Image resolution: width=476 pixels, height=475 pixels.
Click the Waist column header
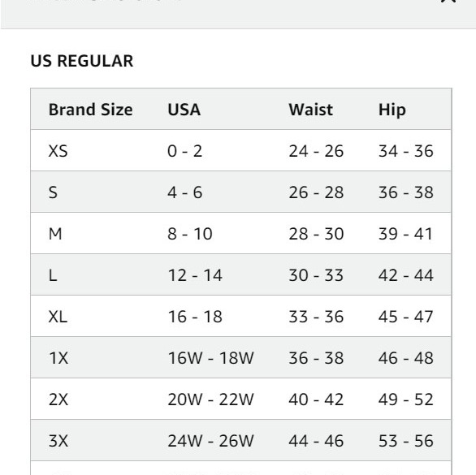(310, 110)
